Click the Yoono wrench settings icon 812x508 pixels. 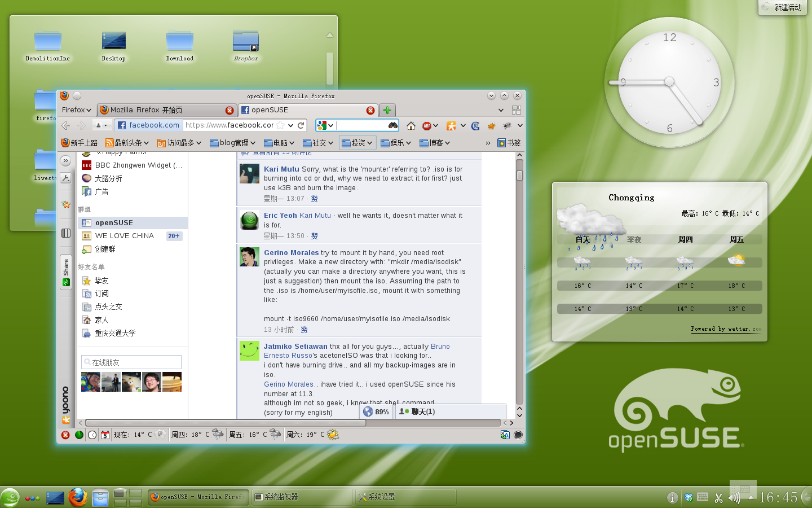65,178
